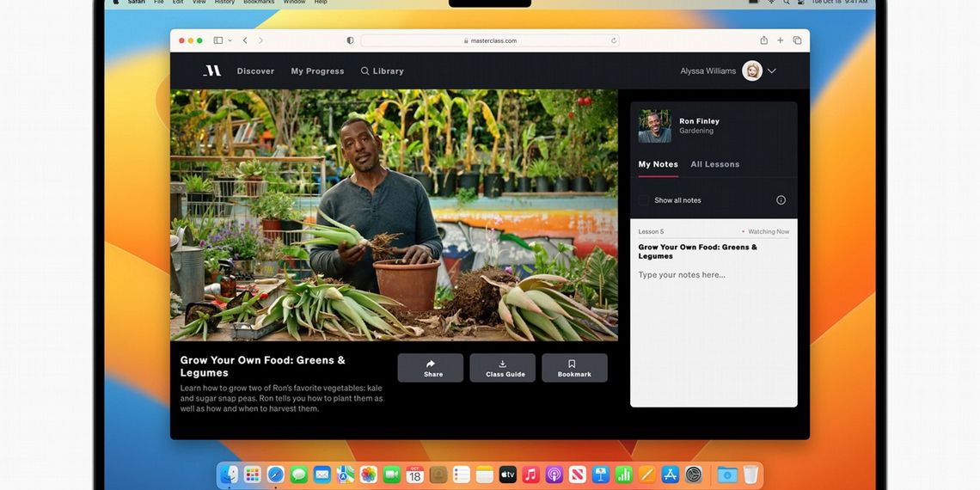Open the History menu in the menu bar
This screenshot has height=490, width=980.
pyautogui.click(x=224, y=3)
